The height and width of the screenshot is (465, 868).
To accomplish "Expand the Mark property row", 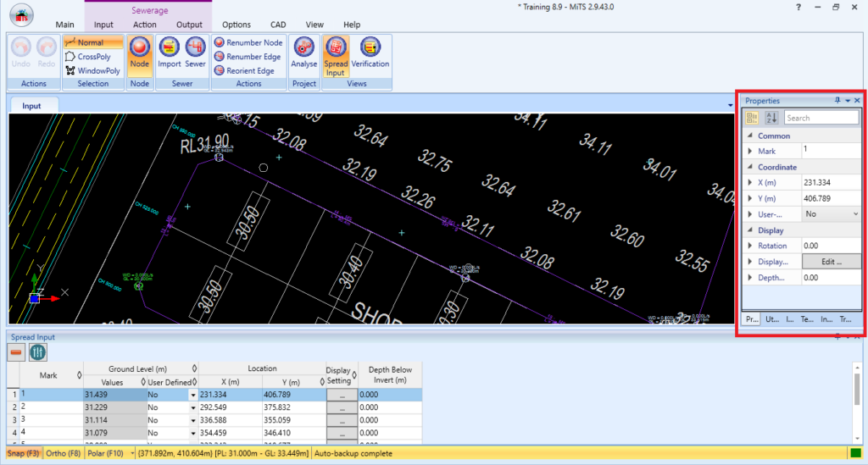I will 750,151.
